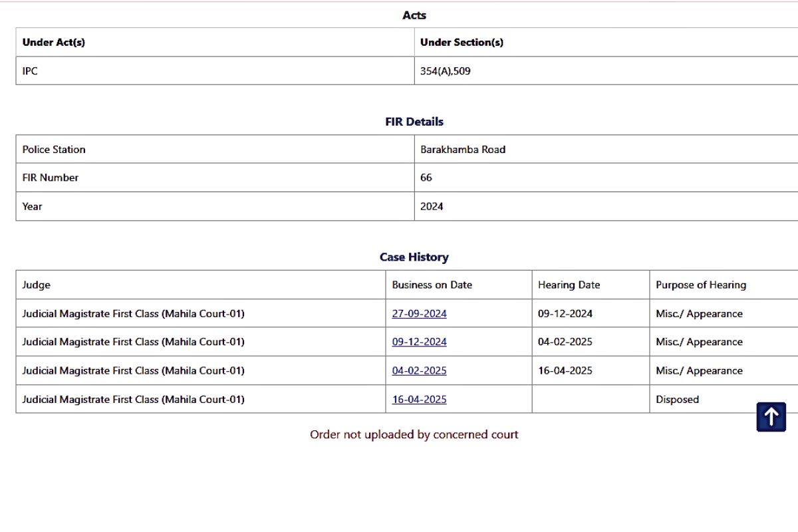
Task: Select the Purpose of Hearing column header
Action: [x=701, y=285]
